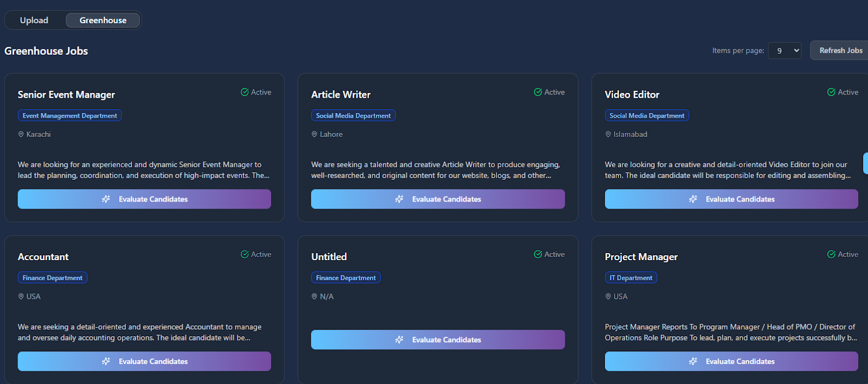The image size is (868, 384).
Task: Switch to the Upload tab
Action: [x=34, y=21]
